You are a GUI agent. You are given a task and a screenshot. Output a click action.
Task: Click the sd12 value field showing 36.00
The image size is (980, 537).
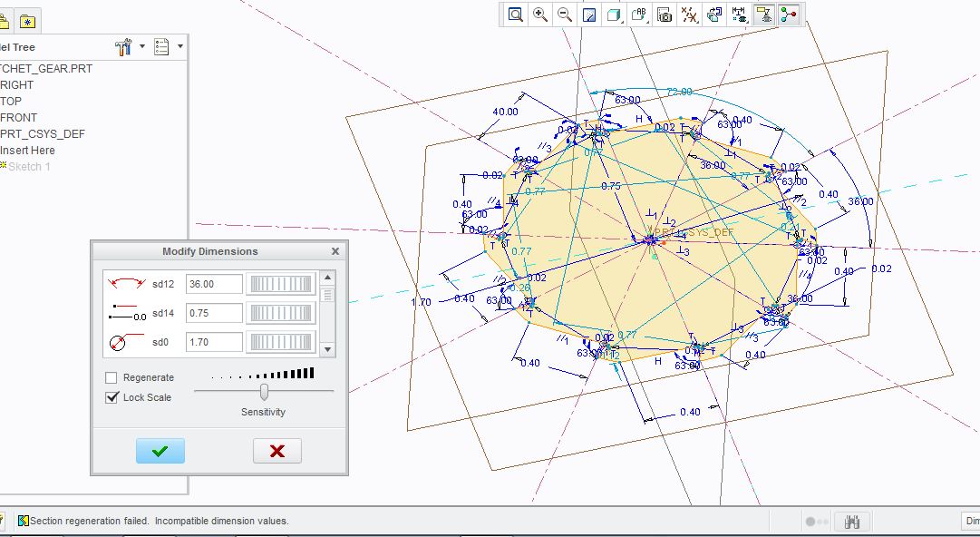(214, 284)
